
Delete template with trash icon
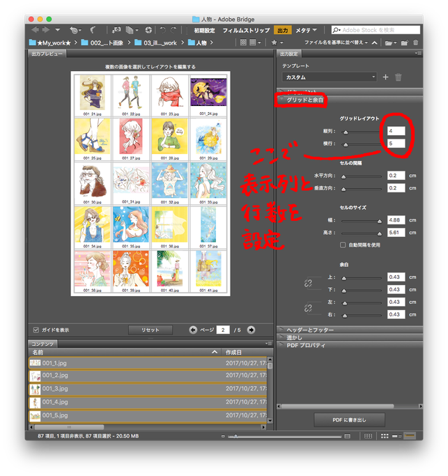[x=399, y=77]
